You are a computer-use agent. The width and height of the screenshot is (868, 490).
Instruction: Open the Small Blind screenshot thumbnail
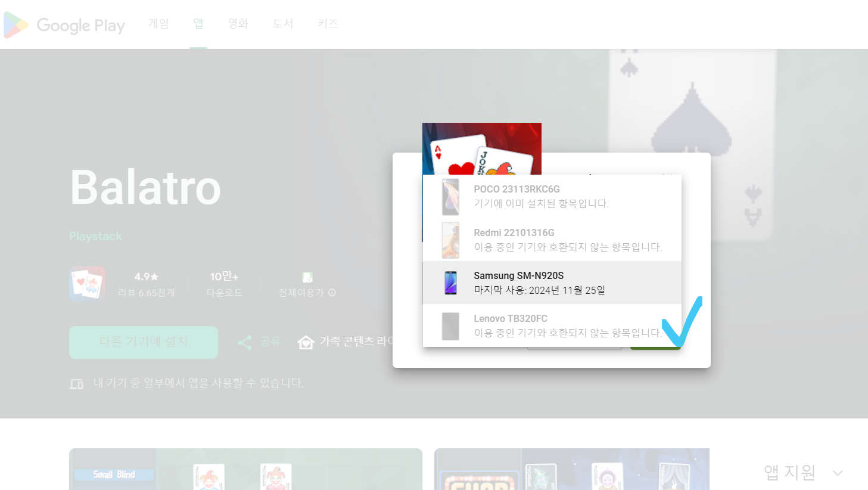pos(245,469)
